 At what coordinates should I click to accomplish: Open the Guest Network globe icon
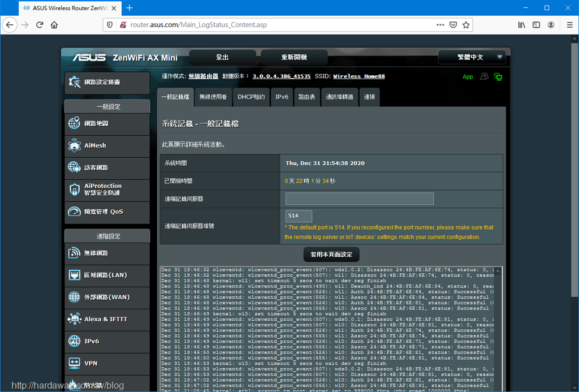point(74,167)
